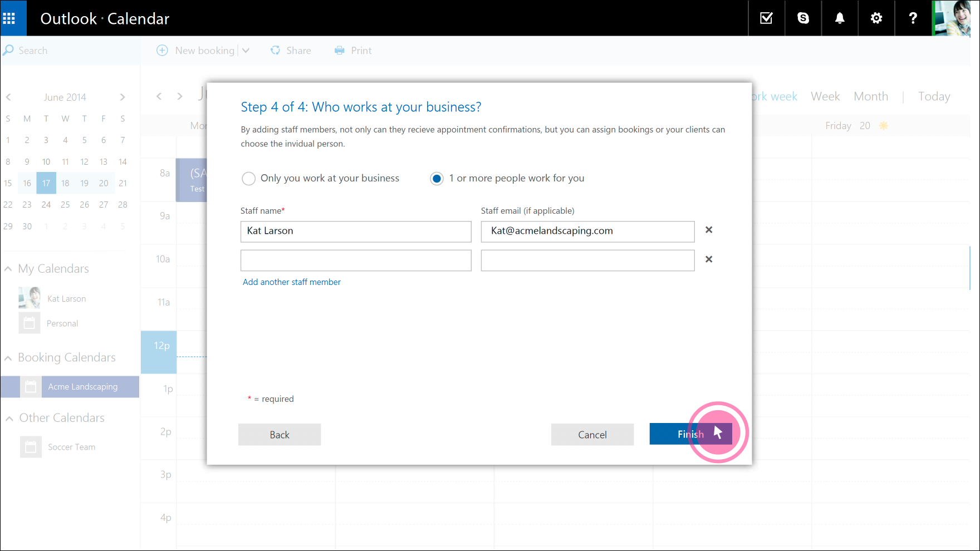Image resolution: width=980 pixels, height=551 pixels.
Task: Click the Search box
Action: tap(70, 51)
